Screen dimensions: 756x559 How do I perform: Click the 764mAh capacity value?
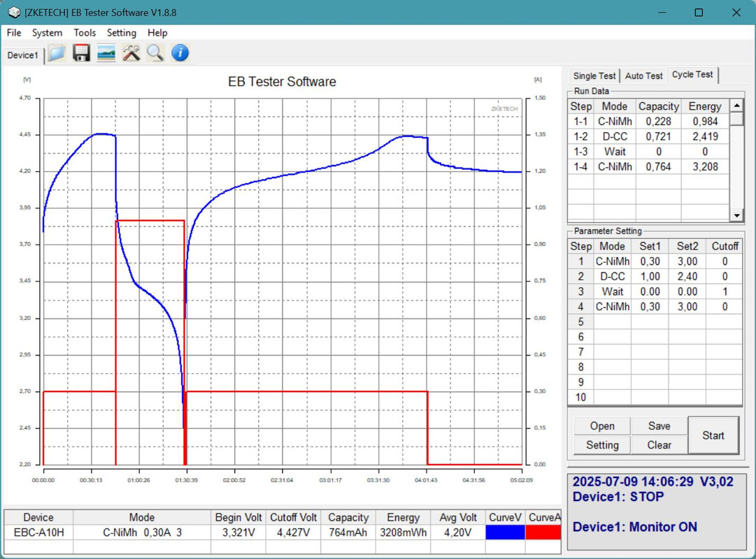point(348,532)
